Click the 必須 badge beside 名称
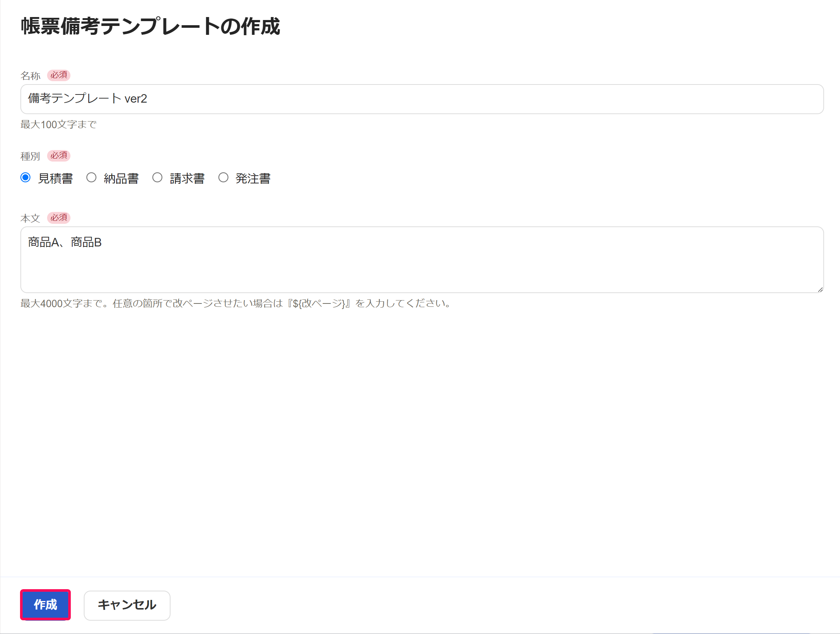The width and height of the screenshot is (840, 634). tap(59, 75)
